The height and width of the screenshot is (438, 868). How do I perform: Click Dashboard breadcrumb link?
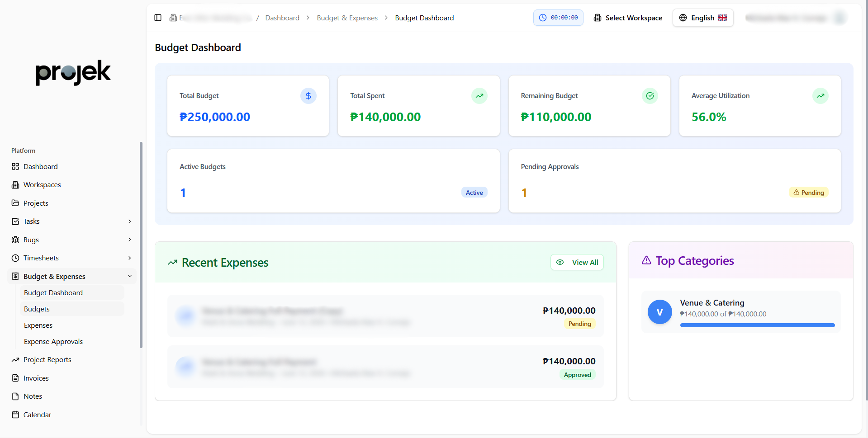282,18
